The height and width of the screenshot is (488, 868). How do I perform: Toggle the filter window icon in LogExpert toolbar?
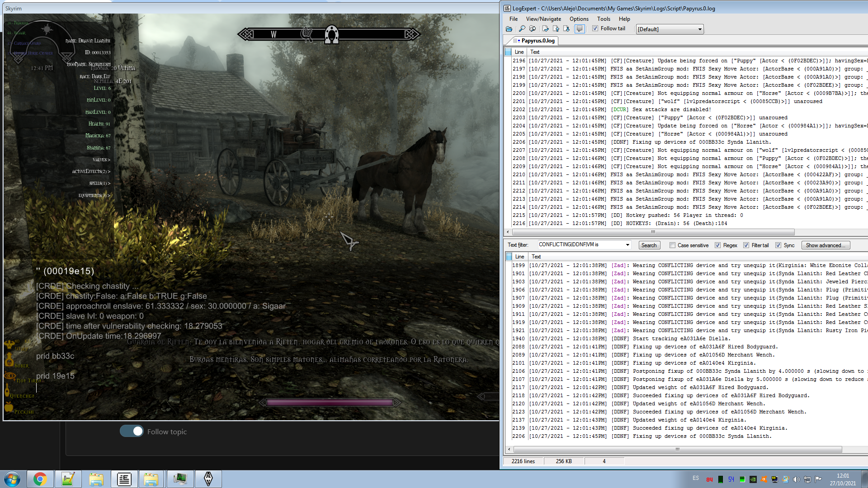(533, 29)
